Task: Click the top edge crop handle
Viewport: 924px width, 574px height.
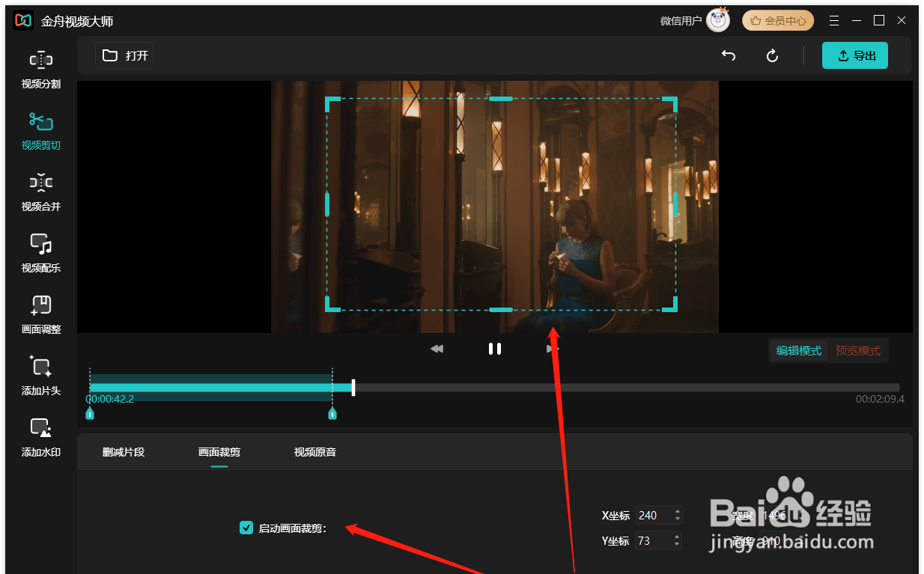Action: pos(501,99)
